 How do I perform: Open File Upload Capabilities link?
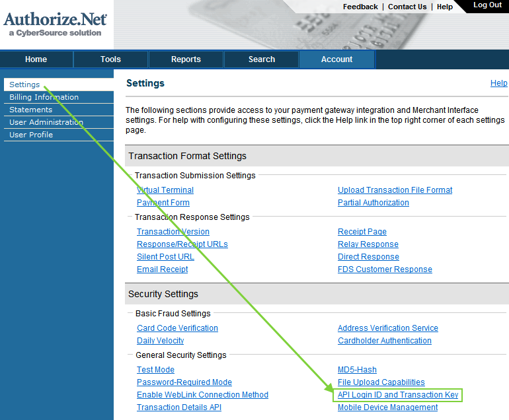[x=381, y=382]
